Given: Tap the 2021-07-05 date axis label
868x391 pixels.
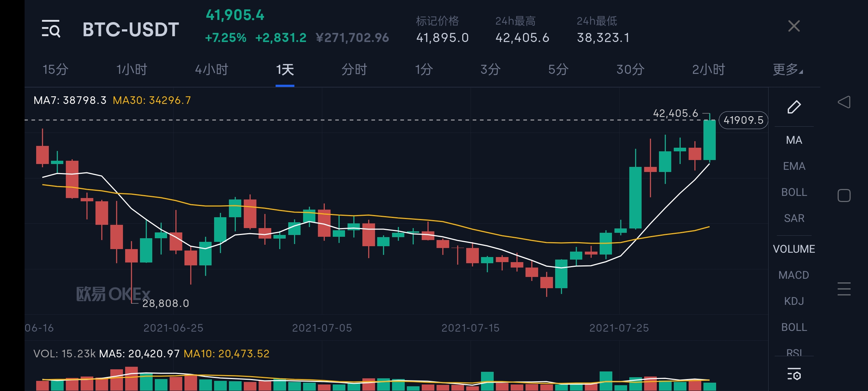Looking at the screenshot, I should pos(322,328).
